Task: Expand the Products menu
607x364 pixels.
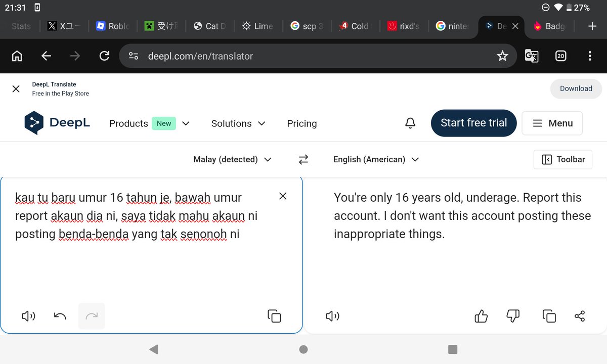Action: [150, 123]
